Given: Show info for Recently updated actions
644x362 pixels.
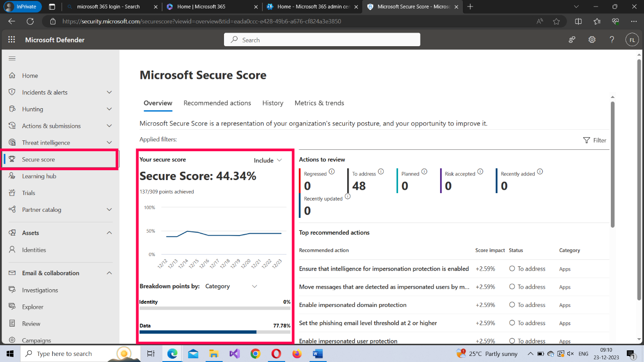Looking at the screenshot, I should tap(348, 196).
